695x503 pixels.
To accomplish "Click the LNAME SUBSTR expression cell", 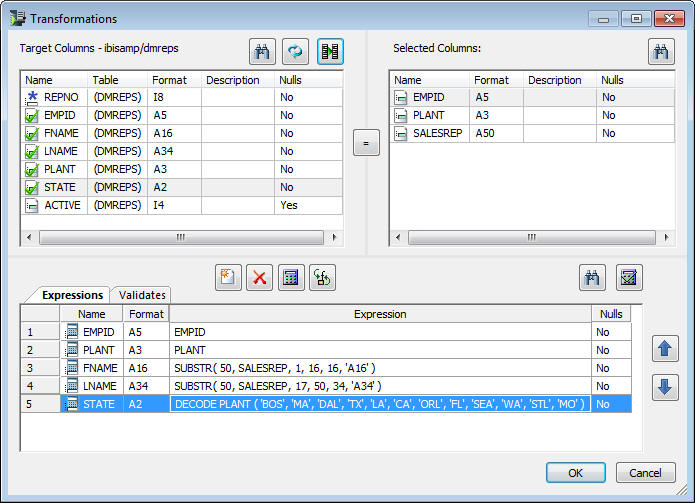I will [x=380, y=386].
